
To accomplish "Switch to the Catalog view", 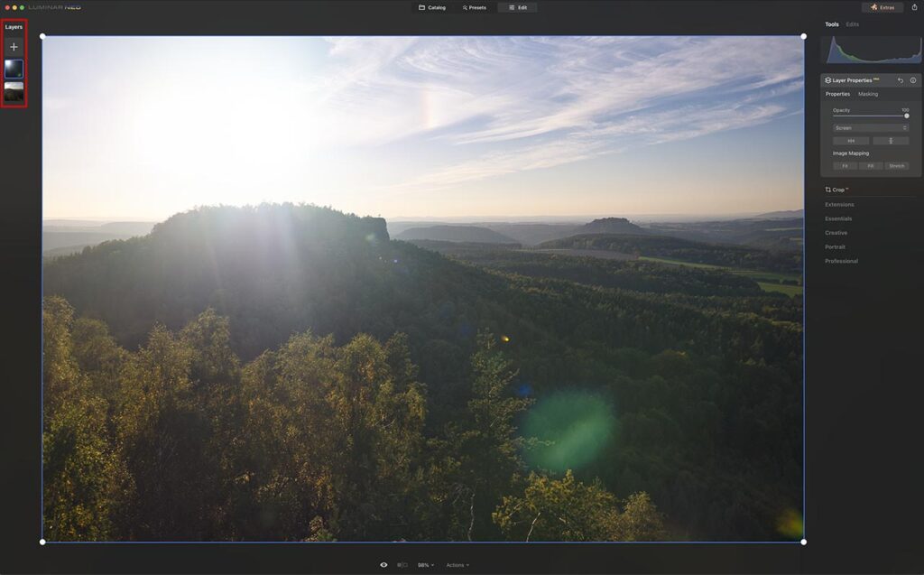I will (433, 7).
